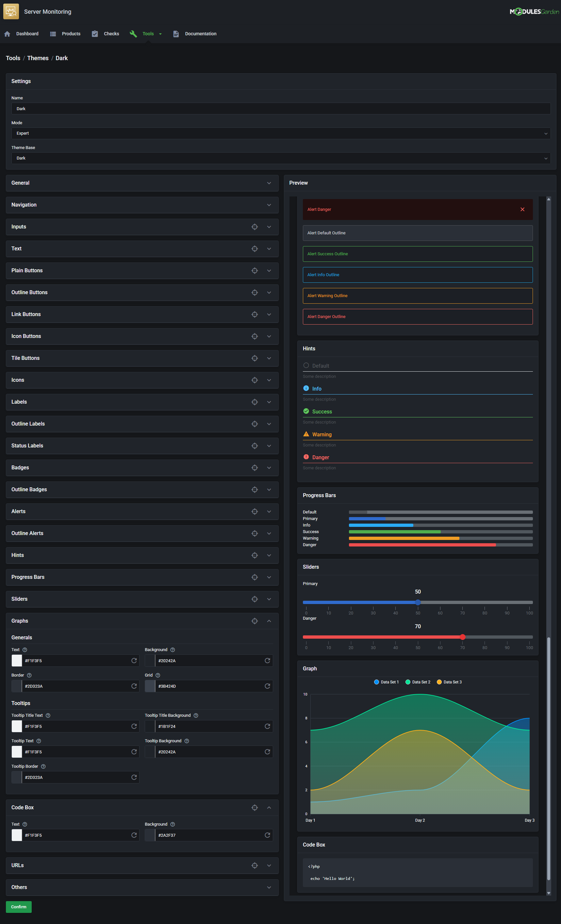Click the target icon in Code Box row
Image resolution: width=561 pixels, height=924 pixels.
255,807
